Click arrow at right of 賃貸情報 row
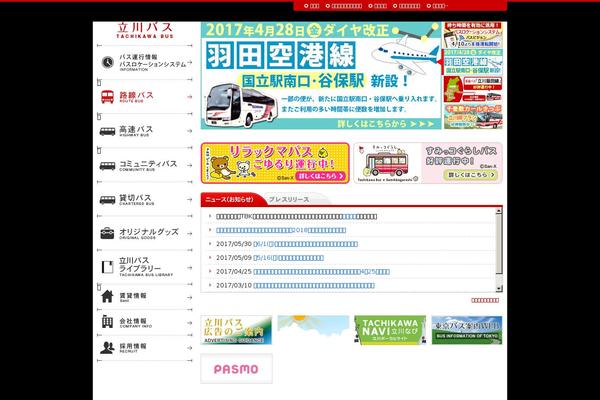Screen dimensions: 600x400 (x=189, y=297)
